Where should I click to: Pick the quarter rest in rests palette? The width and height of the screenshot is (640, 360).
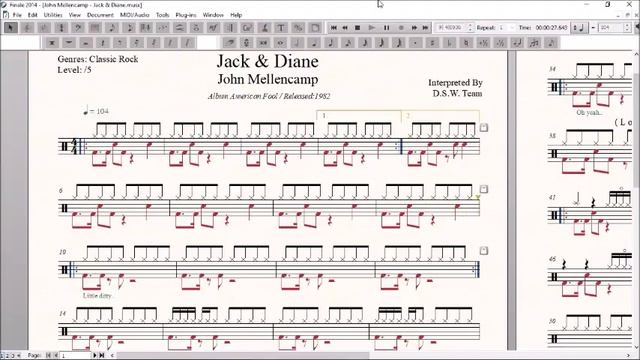102,42
